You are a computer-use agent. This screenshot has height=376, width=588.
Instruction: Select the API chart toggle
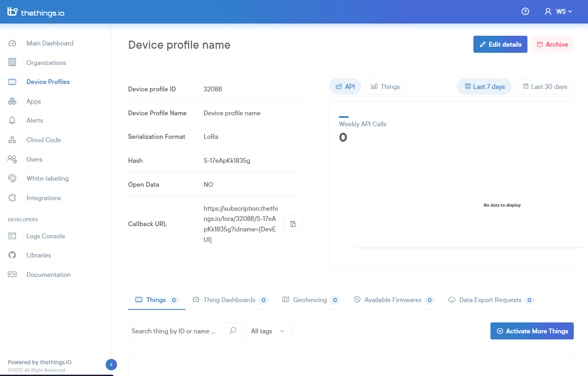[345, 86]
